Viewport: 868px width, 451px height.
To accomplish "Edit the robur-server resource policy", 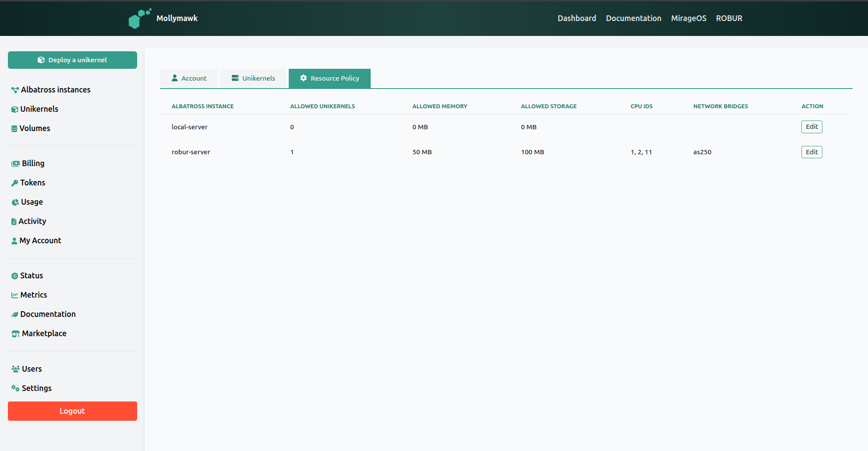I will coord(811,152).
